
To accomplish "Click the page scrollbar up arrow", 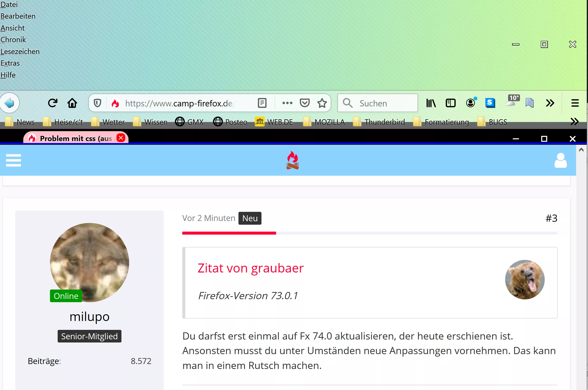I will [x=581, y=150].
